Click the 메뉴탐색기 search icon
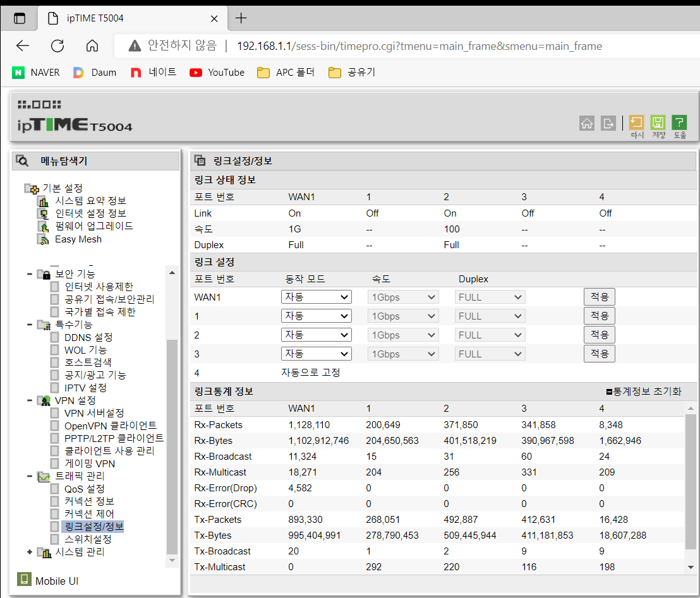The width and height of the screenshot is (700, 598). [22, 160]
